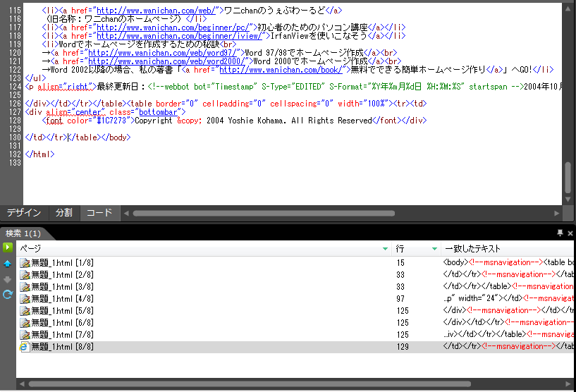Image resolution: width=576 pixels, height=392 pixels.
Task: Place cursor on </html> closing tag
Action: (x=39, y=154)
